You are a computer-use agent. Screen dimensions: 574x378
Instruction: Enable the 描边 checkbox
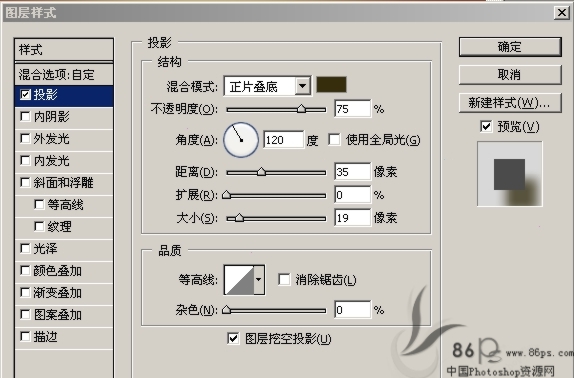(25, 337)
